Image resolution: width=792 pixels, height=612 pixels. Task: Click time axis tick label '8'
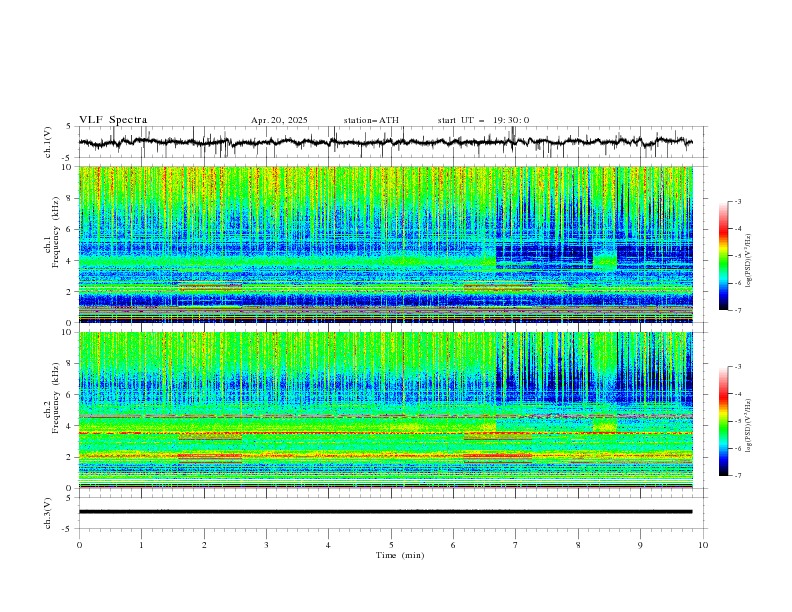[578, 545]
